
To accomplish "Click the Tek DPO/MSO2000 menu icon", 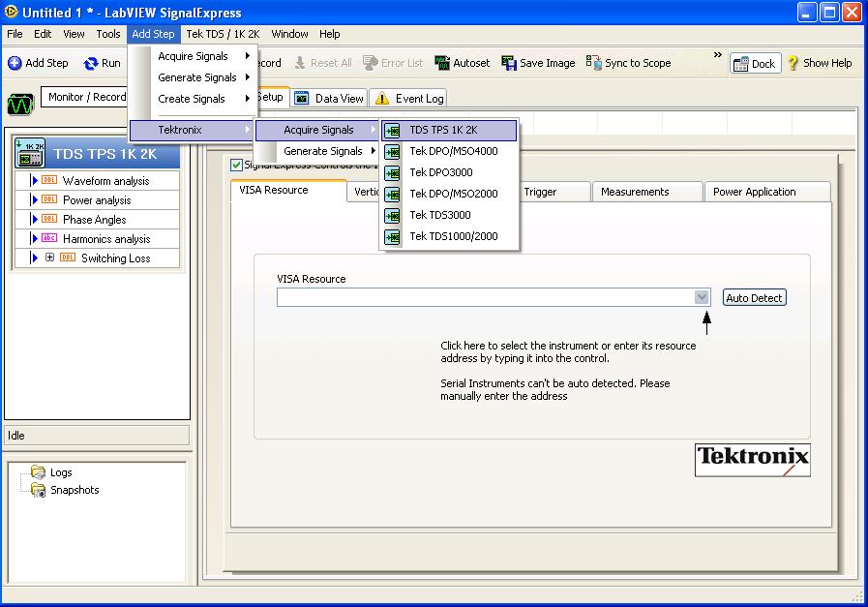I will (x=392, y=195).
